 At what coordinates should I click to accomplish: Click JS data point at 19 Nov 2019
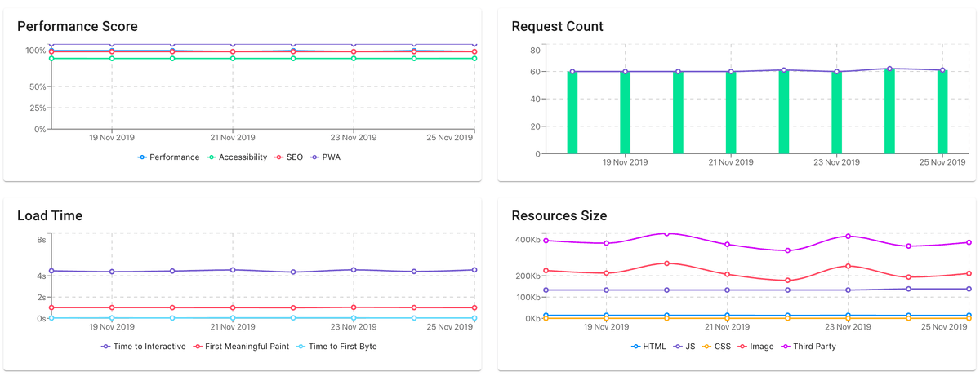606,290
